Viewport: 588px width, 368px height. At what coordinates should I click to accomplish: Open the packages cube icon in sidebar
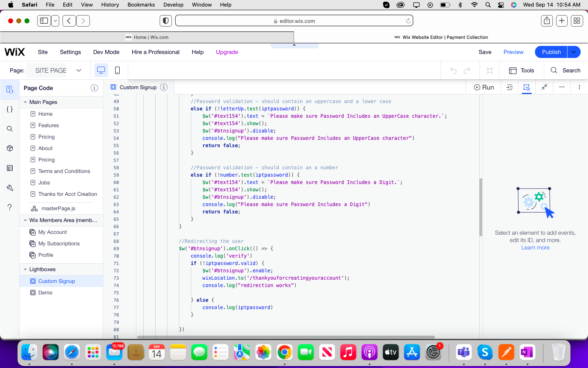coord(10,148)
